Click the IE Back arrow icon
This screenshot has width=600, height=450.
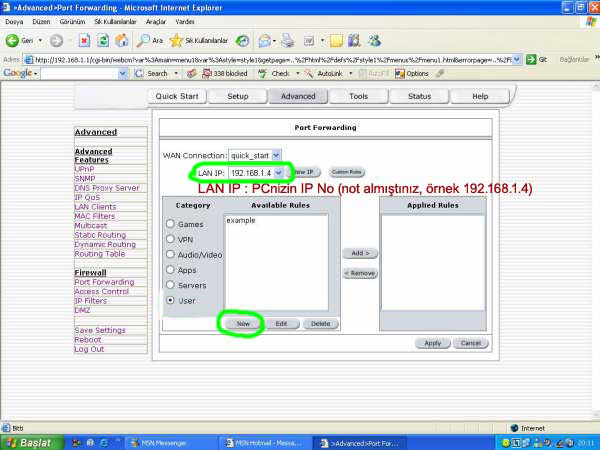click(x=12, y=40)
